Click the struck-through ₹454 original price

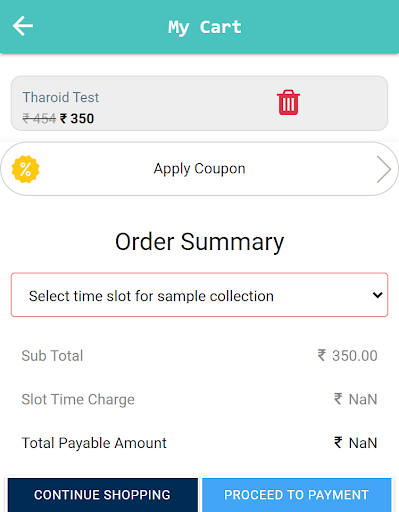[39, 118]
